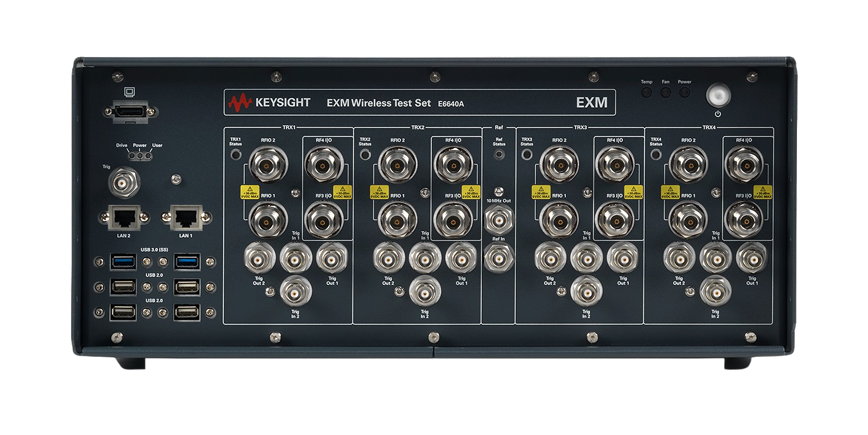868x435 pixels.
Task: Click the Keysight logo emblem
Action: pyautogui.click(x=240, y=102)
